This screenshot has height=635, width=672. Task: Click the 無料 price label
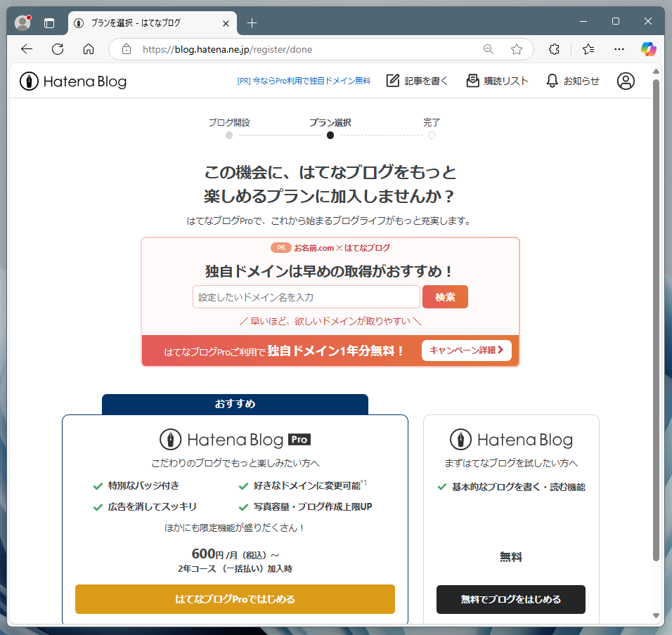click(511, 557)
